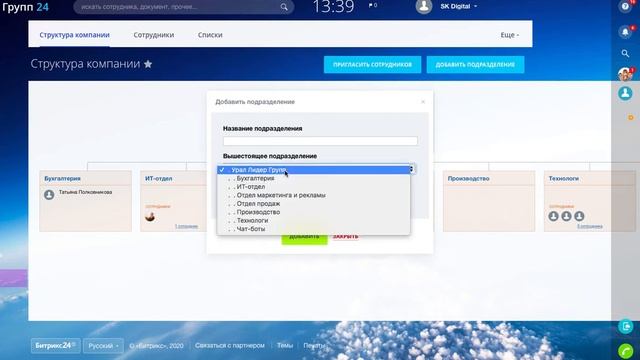640x360 pixels.
Task: Click in Название подразделения input field
Action: coord(320,141)
